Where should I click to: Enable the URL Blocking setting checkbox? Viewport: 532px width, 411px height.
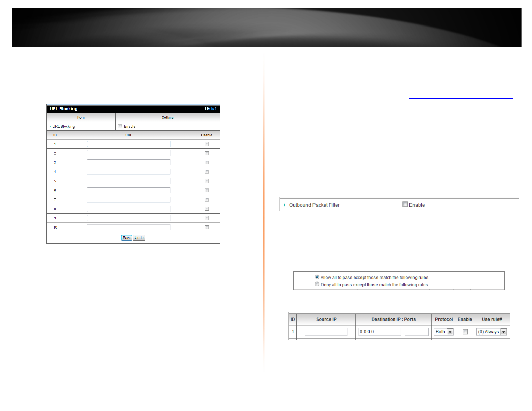click(120, 126)
